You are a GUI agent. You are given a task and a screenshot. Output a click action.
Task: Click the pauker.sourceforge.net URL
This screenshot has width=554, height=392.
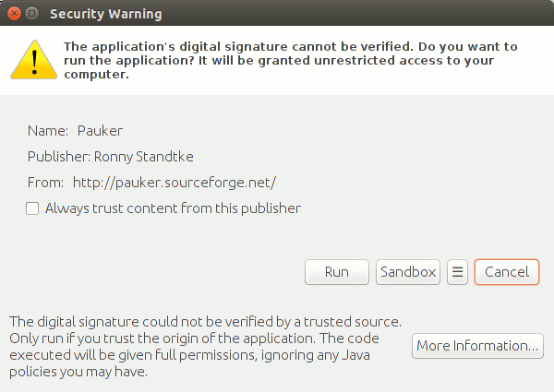(x=175, y=183)
